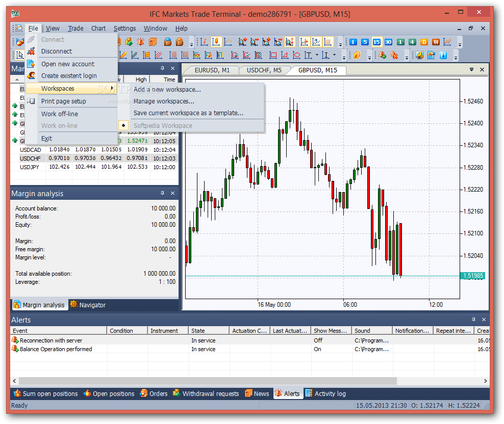Toggle chart autoscroll icon
504x424 pixels.
[316, 42]
